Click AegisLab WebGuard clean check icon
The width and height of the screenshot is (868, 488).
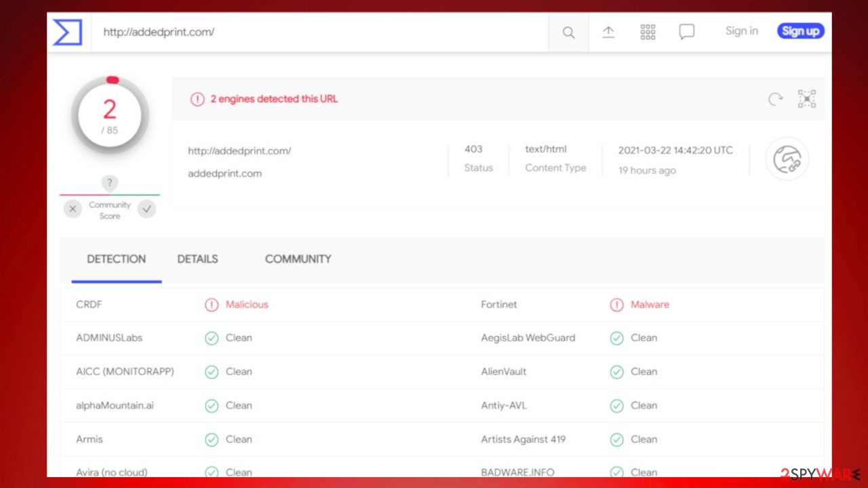coord(616,338)
